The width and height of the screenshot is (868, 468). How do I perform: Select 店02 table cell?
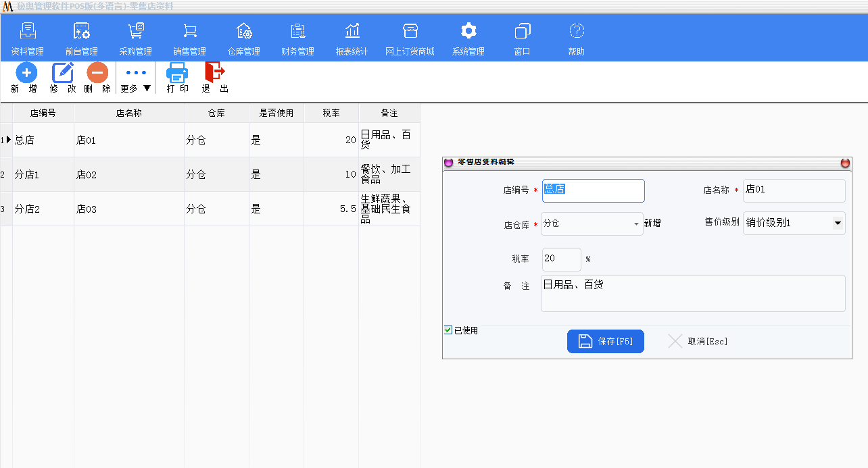coord(129,174)
